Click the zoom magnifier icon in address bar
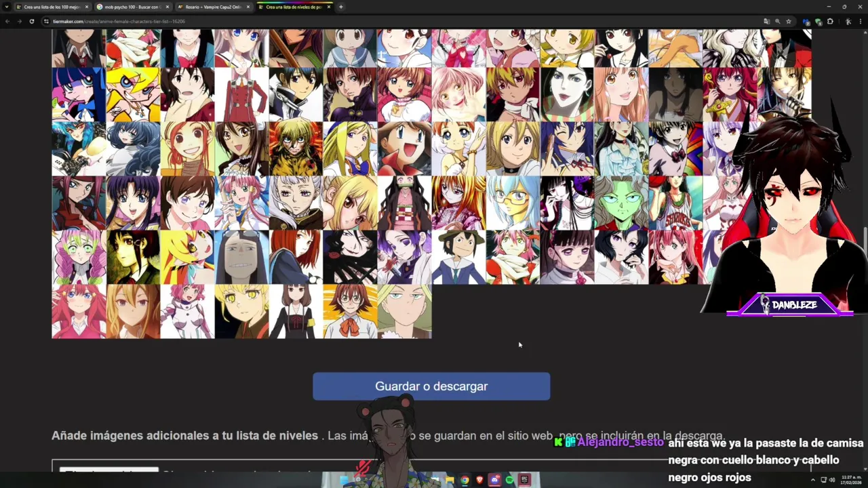Screen dimensions: 868x488 778,21
